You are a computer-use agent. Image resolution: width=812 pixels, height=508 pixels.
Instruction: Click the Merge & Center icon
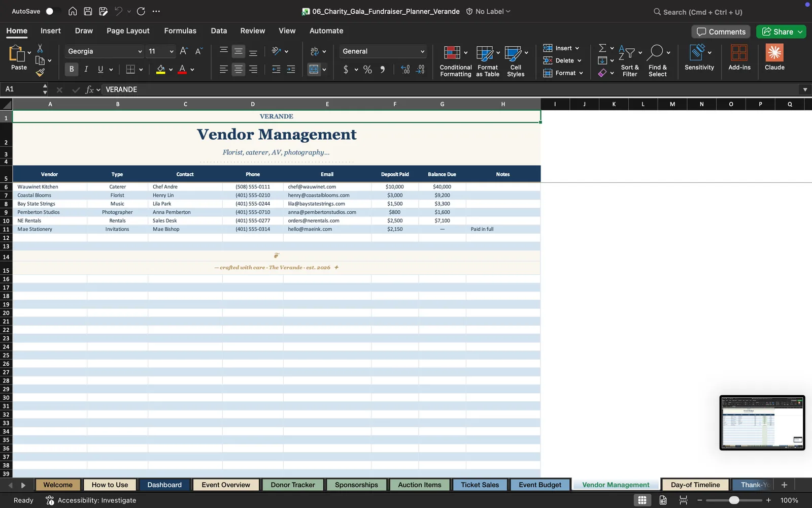coord(314,69)
